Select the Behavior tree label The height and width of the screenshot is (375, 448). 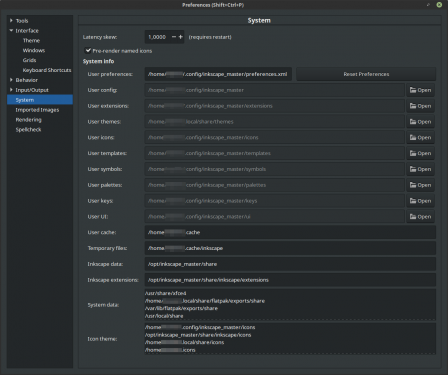(x=27, y=80)
